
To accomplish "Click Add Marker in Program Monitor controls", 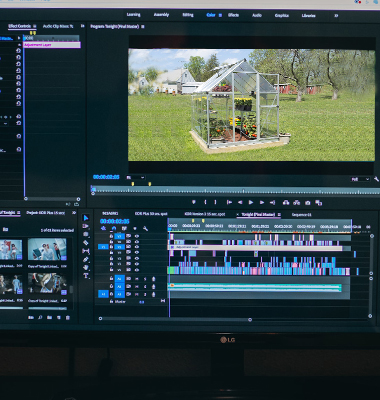I will (x=194, y=202).
